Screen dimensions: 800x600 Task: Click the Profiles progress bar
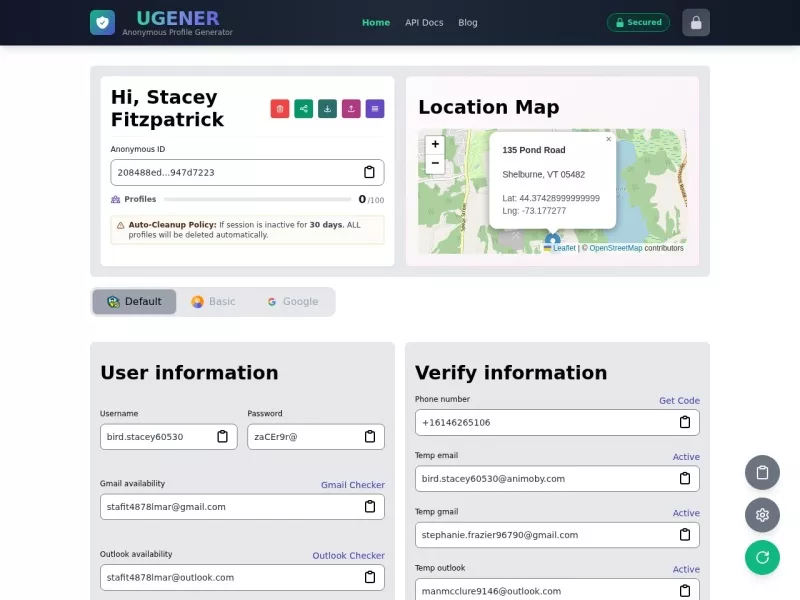click(x=257, y=199)
